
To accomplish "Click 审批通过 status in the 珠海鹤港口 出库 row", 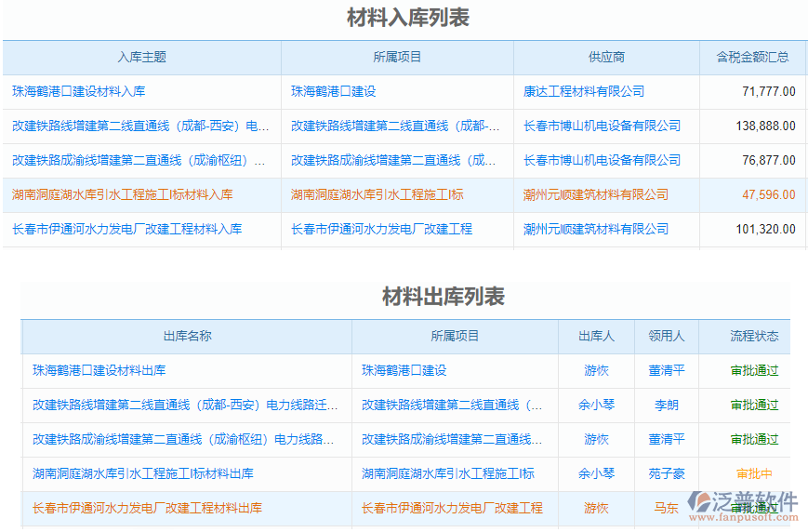I will (754, 371).
